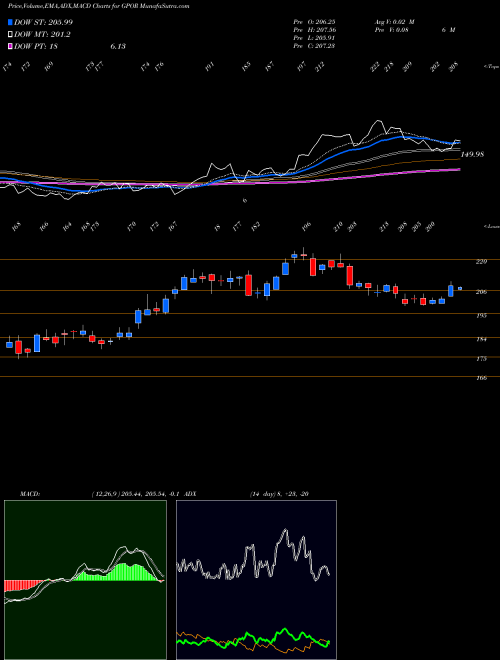Select the 'DOW MT: 201.2' legend text
The height and width of the screenshot is (660, 500).
42,35
